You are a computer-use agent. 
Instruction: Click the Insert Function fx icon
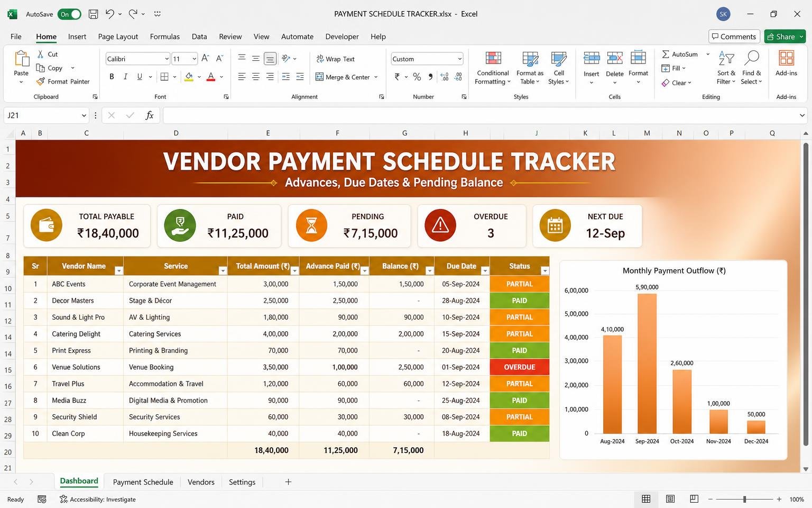tap(150, 115)
